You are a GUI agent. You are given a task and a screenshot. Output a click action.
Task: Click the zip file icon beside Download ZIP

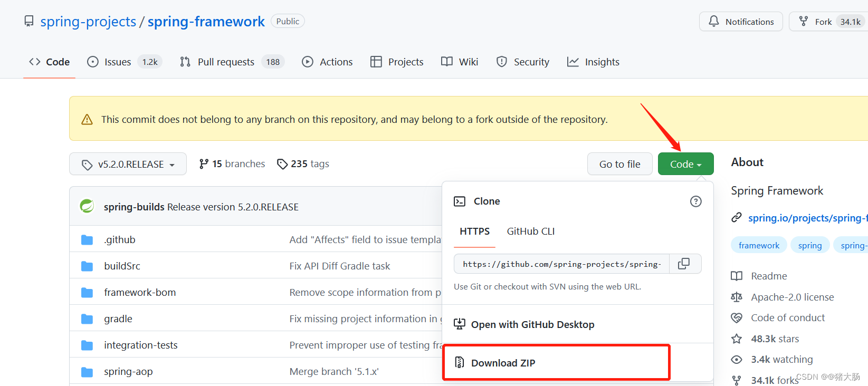[460, 362]
